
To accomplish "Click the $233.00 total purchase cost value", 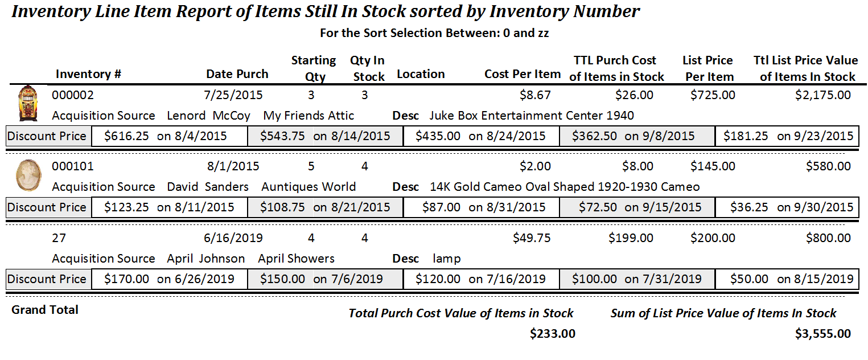I will click(x=552, y=334).
